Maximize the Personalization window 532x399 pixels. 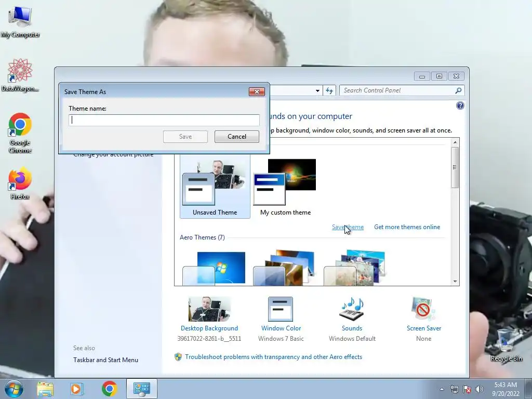point(439,76)
